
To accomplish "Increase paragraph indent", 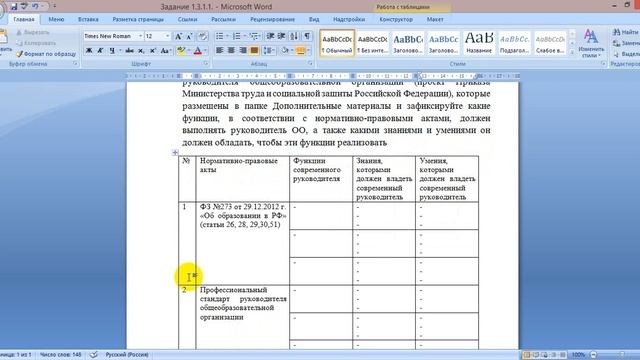I will coord(281,36).
